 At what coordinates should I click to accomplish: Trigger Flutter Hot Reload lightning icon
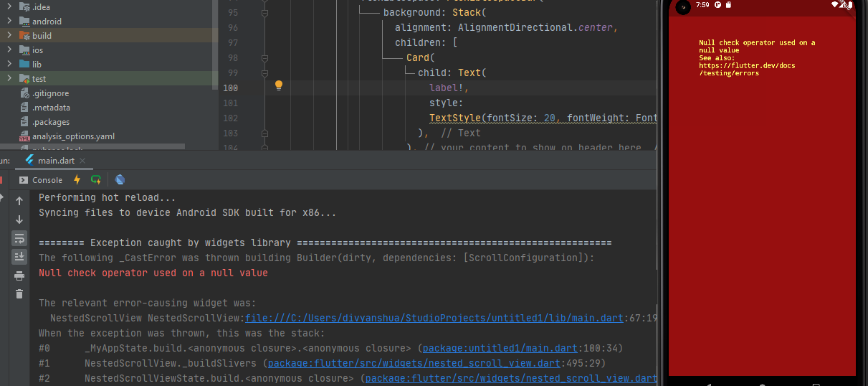[77, 180]
